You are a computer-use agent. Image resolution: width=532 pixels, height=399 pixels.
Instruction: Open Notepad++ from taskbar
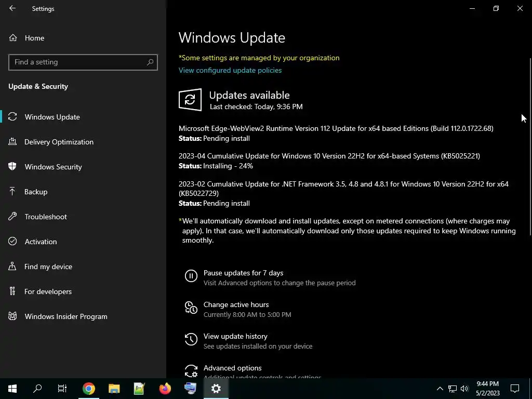pyautogui.click(x=139, y=389)
